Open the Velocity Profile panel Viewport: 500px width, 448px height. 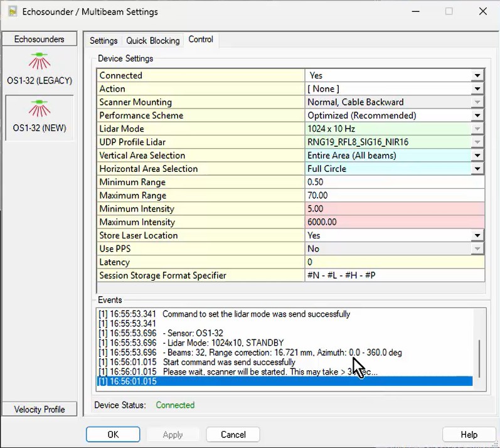[x=40, y=409]
